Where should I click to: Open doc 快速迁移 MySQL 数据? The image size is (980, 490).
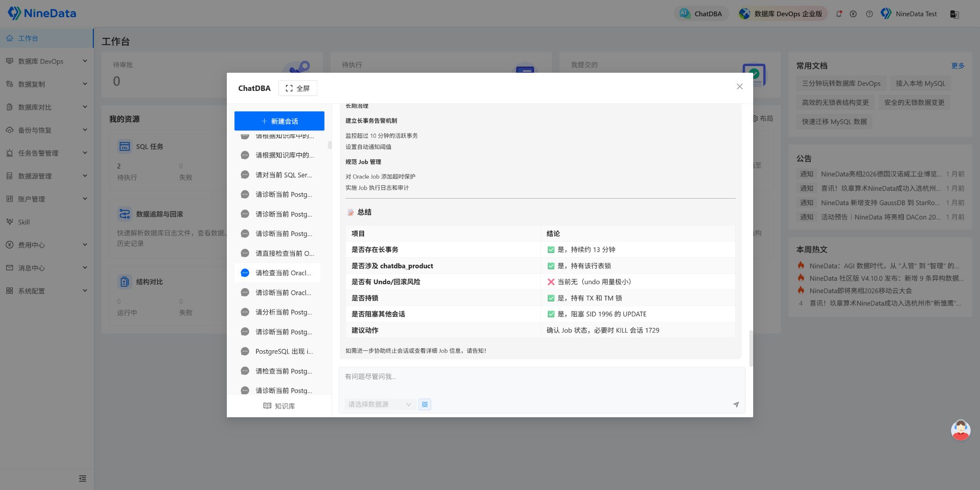(x=835, y=122)
